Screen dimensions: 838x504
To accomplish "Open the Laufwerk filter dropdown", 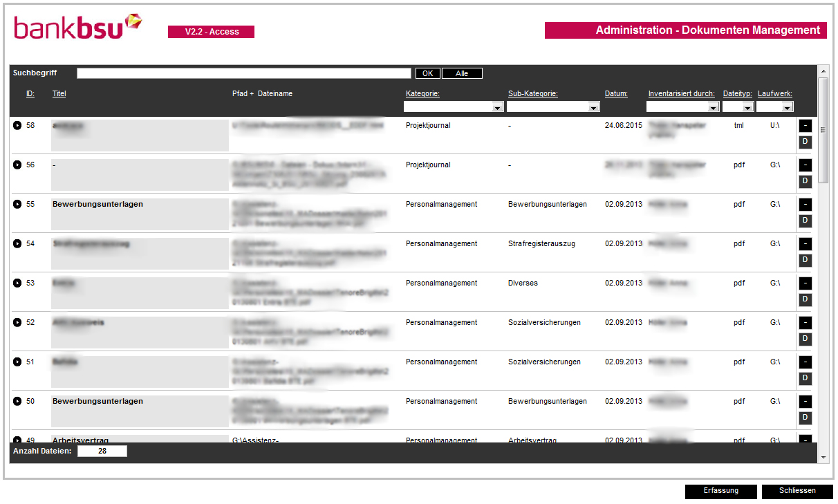I will 788,106.
